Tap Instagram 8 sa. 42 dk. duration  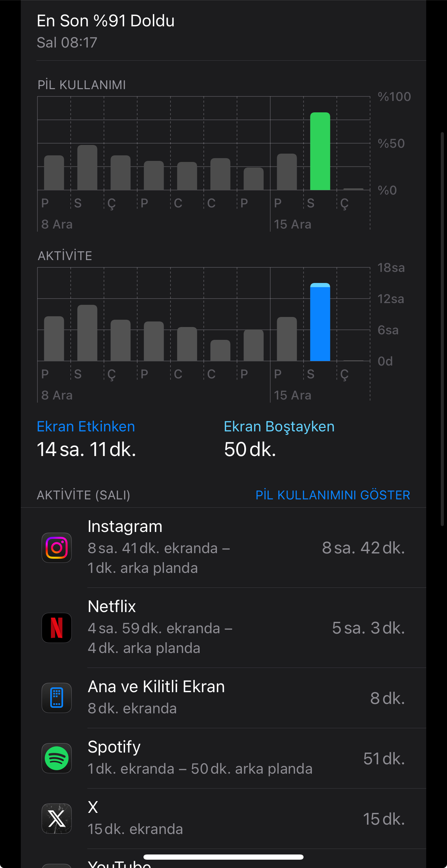pyautogui.click(x=363, y=548)
